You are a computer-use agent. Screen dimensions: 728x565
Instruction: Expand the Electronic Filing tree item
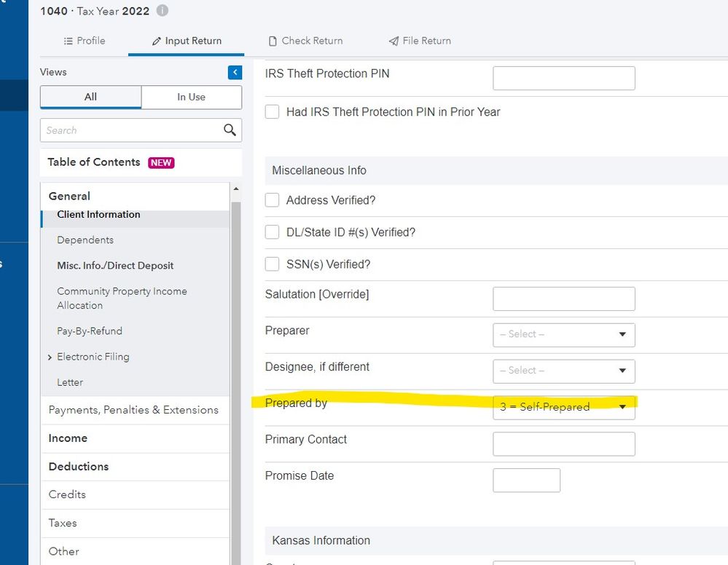tap(50, 357)
